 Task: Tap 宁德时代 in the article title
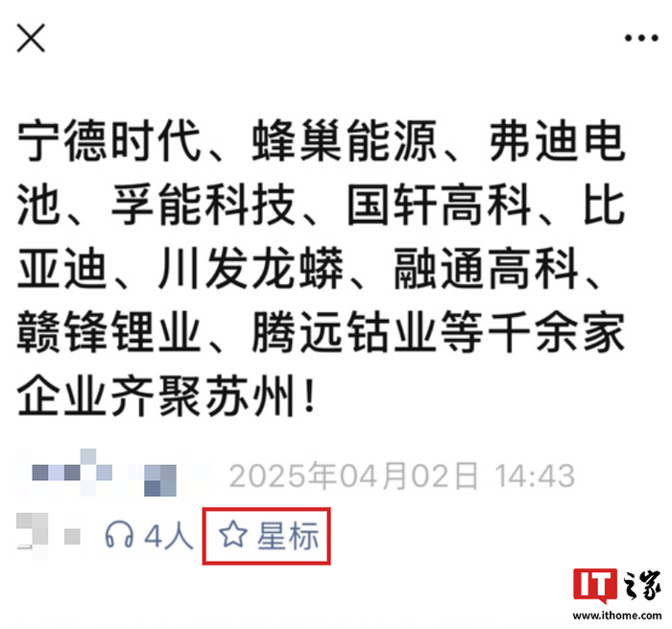click(x=109, y=140)
